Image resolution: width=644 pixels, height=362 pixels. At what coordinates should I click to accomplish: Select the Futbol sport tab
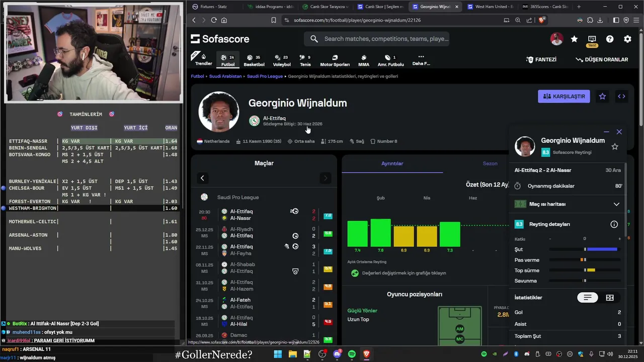(228, 60)
